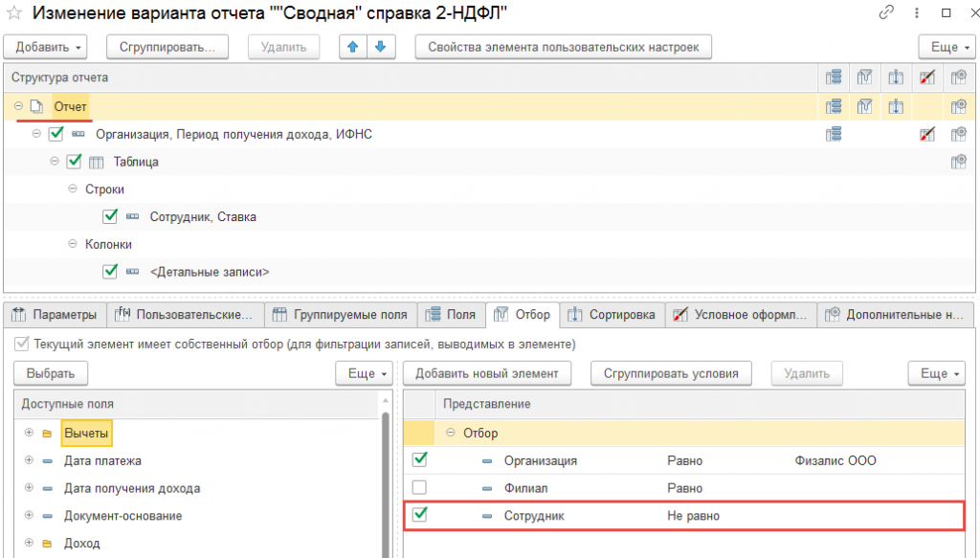Viewport: 980px width, 558px height.
Task: Expand the Вычеты field group
Action: (x=29, y=433)
